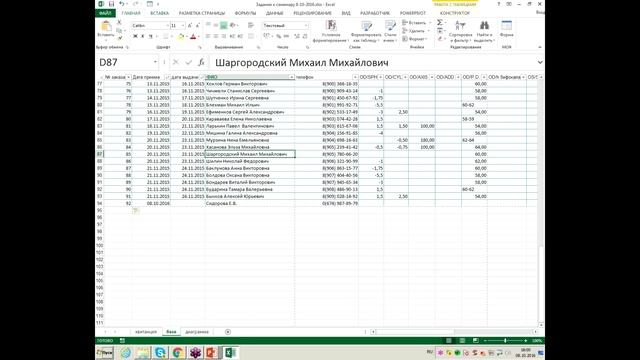This screenshot has width=640, height=360.
Task: Click the Paste (Вставить) clipboard icon
Action: (106, 26)
